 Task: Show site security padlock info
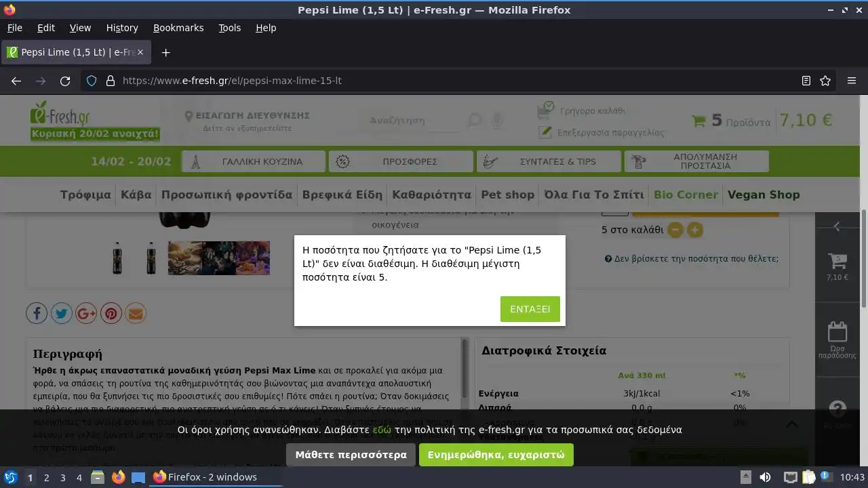click(111, 81)
